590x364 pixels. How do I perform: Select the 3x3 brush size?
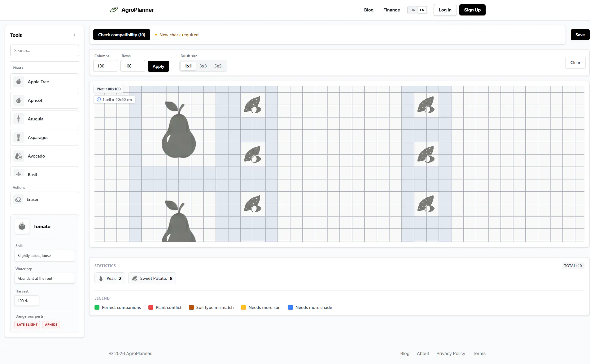click(x=203, y=66)
